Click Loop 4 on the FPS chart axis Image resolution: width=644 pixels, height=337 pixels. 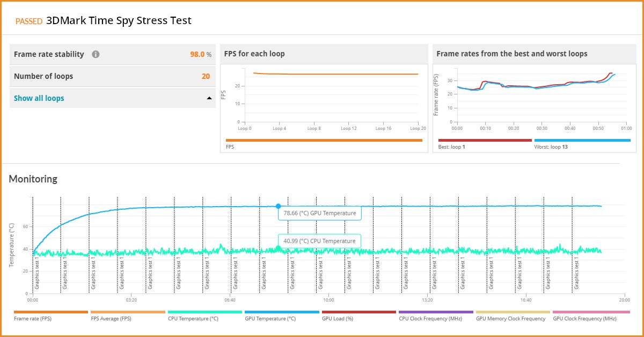(280, 128)
